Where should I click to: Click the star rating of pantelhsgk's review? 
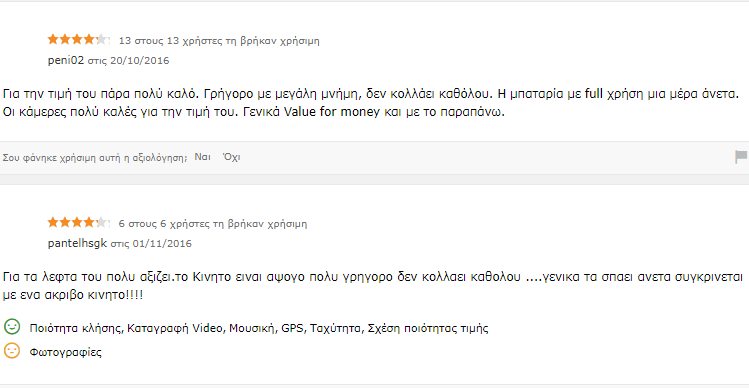point(79,223)
